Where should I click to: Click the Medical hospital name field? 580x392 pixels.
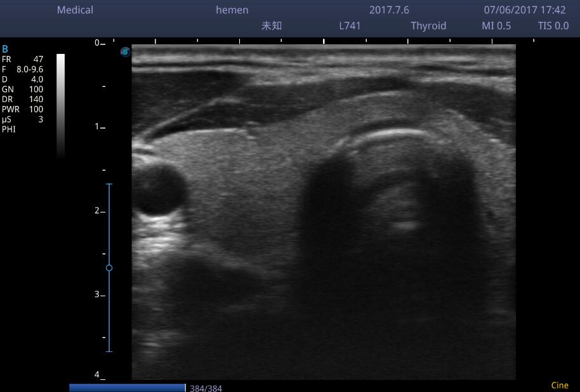pyautogui.click(x=75, y=10)
